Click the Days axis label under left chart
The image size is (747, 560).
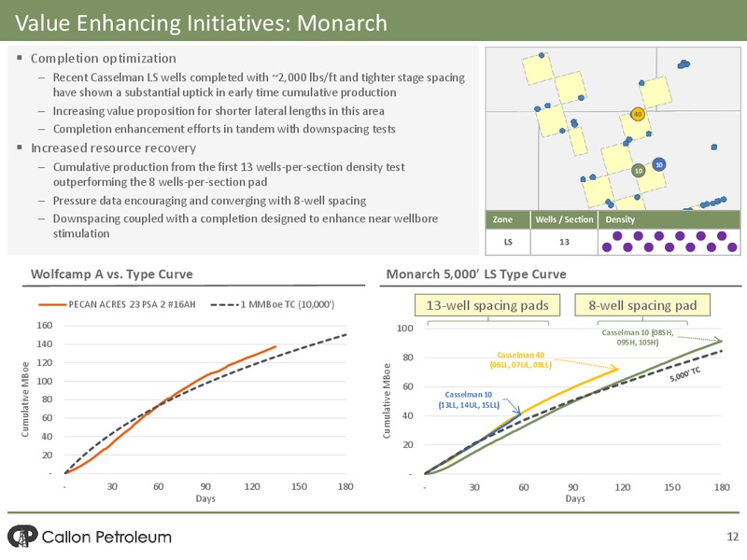click(x=205, y=498)
